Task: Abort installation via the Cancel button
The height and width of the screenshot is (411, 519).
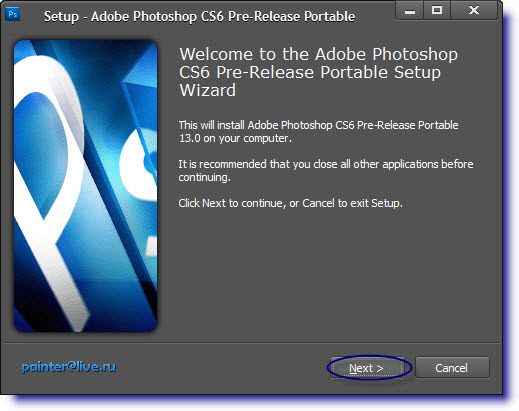Action: click(x=452, y=368)
